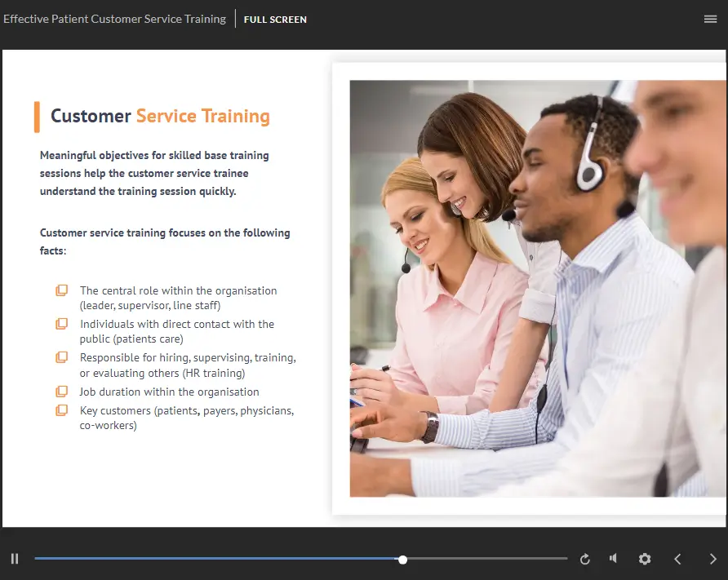Advance to the next slide
This screenshot has height=580, width=728.
(x=712, y=559)
